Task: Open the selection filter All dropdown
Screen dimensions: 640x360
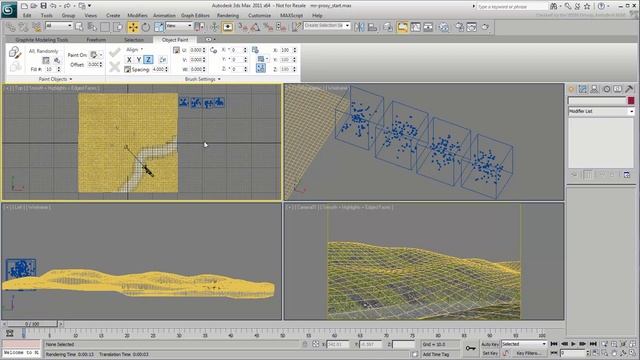Action: pos(59,26)
